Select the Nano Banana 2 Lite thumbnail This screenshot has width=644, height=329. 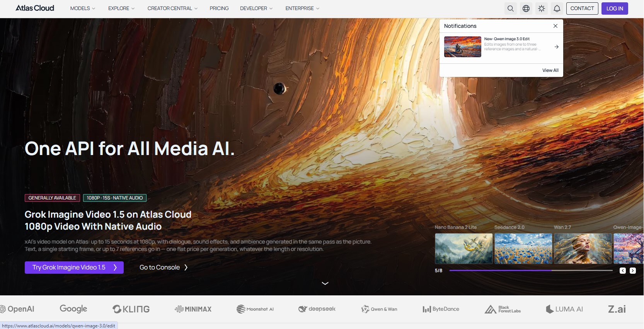(x=464, y=249)
